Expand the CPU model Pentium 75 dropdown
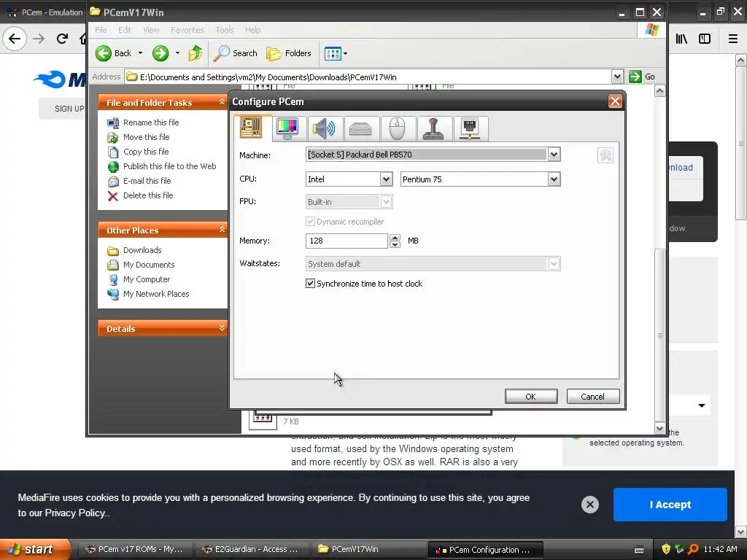This screenshot has height=560, width=747. click(554, 179)
